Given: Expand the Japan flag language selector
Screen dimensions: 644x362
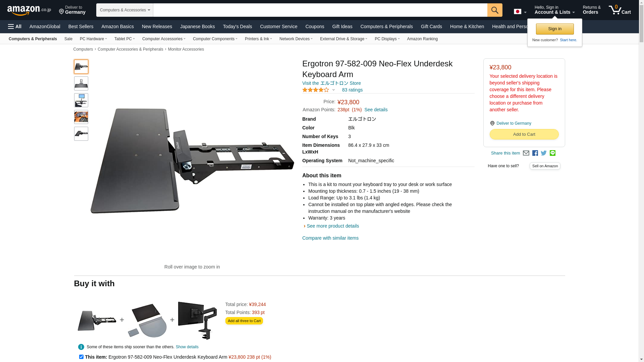Looking at the screenshot, I should point(520,12).
